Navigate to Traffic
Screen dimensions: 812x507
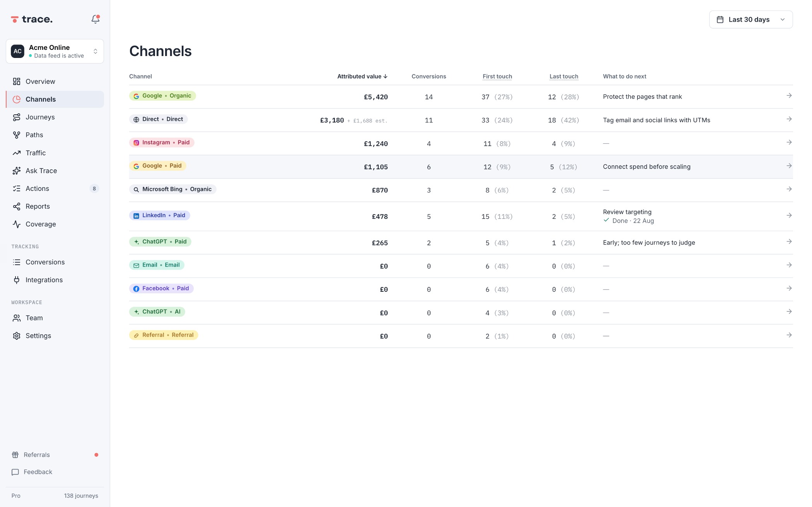click(x=55, y=153)
